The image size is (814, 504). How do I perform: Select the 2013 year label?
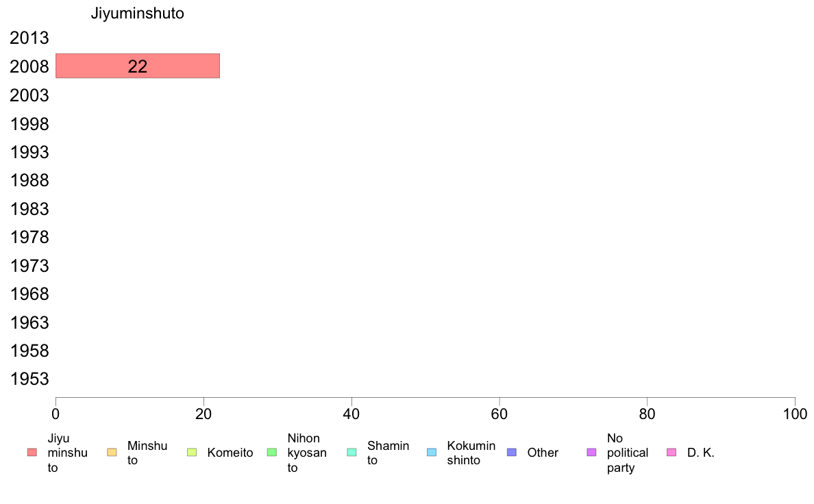click(29, 38)
